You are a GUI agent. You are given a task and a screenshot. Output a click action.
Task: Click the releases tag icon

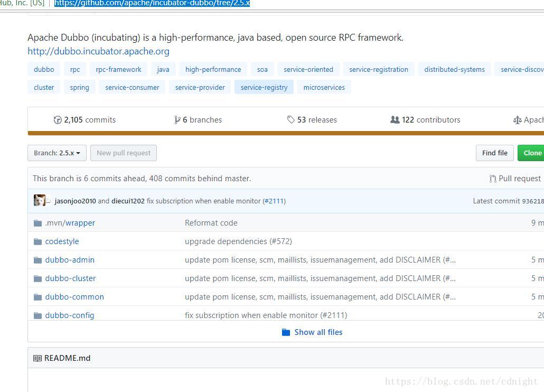pyautogui.click(x=290, y=120)
